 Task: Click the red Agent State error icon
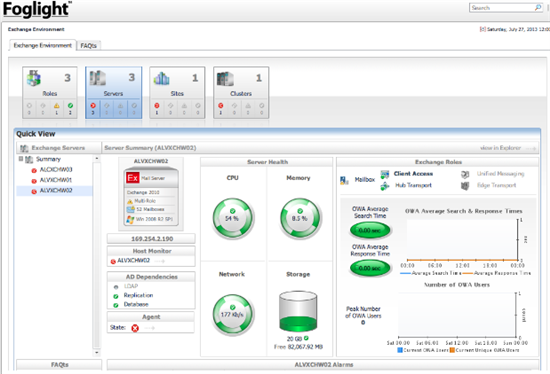(x=135, y=328)
